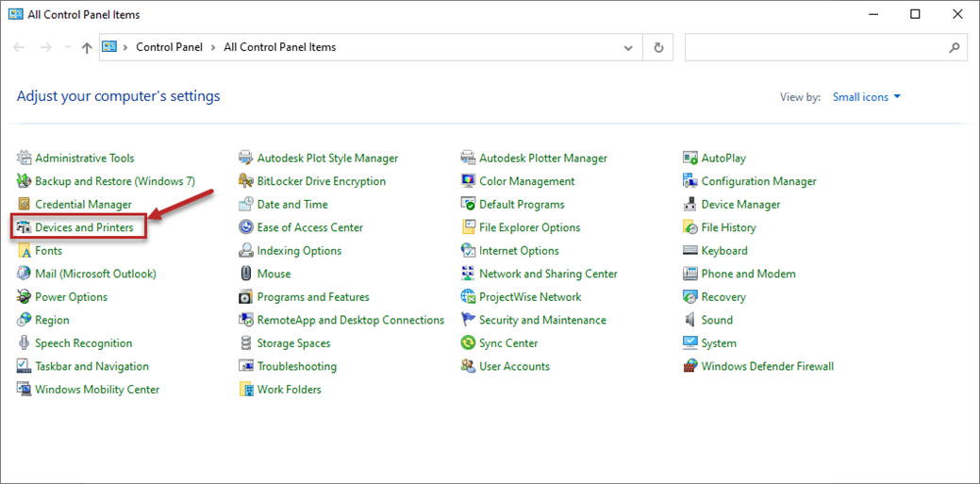The image size is (980, 484).
Task: Click the Taskbar and Navigation icon
Action: [24, 366]
